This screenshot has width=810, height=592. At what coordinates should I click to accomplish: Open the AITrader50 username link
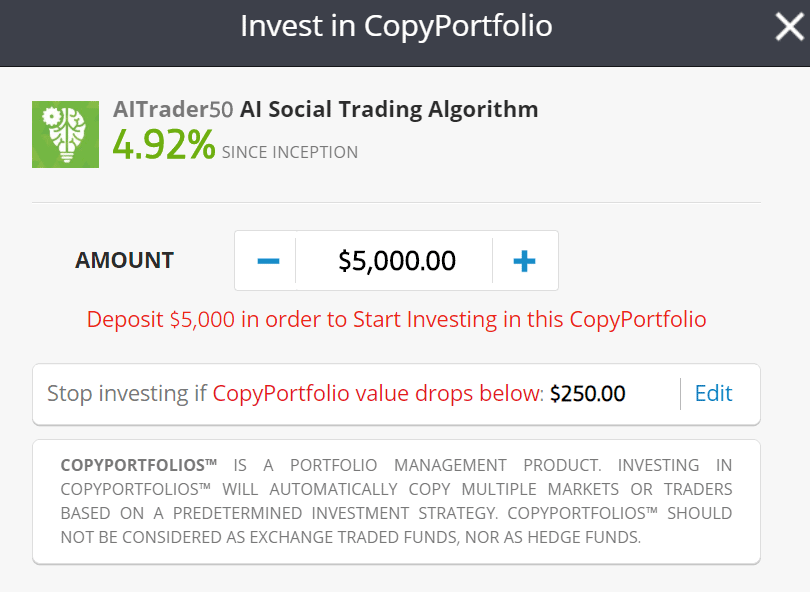173,110
